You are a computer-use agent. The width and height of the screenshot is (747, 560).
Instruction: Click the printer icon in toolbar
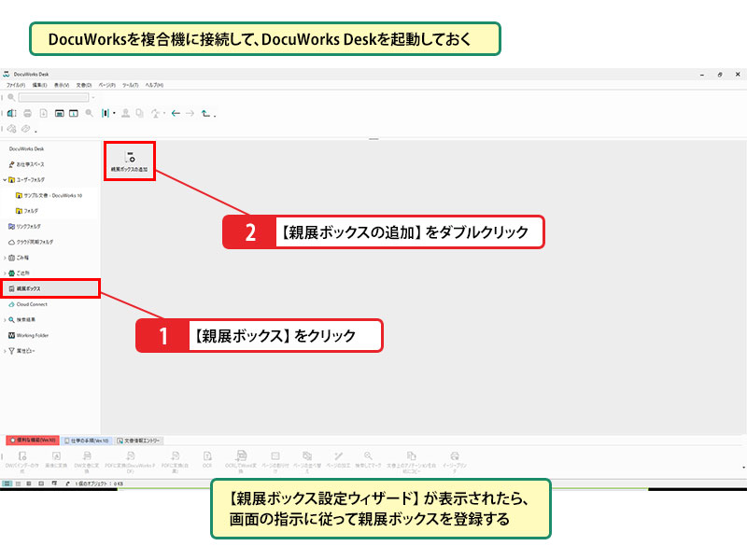pyautogui.click(x=28, y=113)
